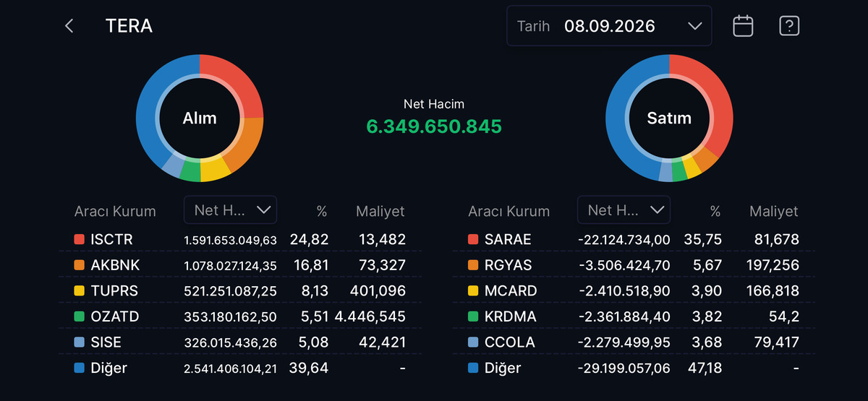Select the ISCTR row
The height and width of the screenshot is (401, 868).
point(240,239)
